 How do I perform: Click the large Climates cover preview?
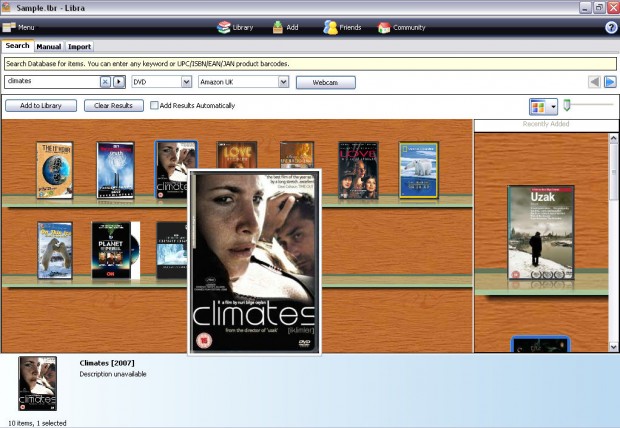click(x=254, y=262)
